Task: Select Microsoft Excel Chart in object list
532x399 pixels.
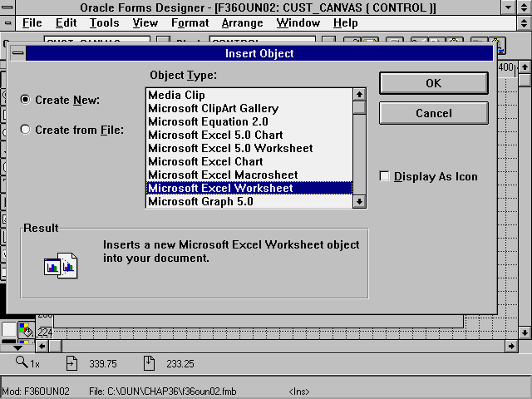Action: [205, 161]
